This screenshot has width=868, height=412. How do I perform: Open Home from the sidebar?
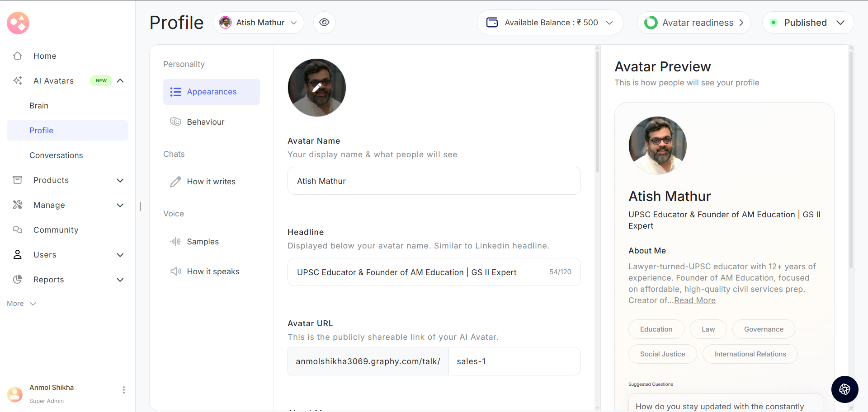coord(45,56)
